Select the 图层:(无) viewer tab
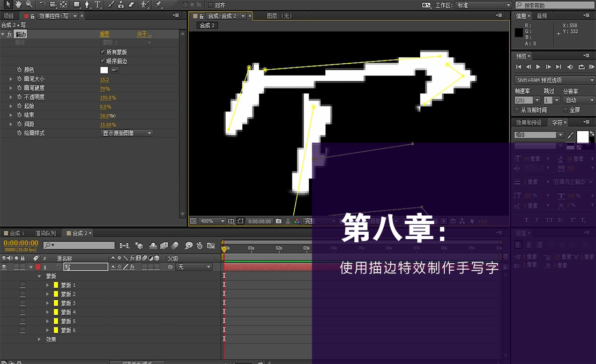 (279, 16)
